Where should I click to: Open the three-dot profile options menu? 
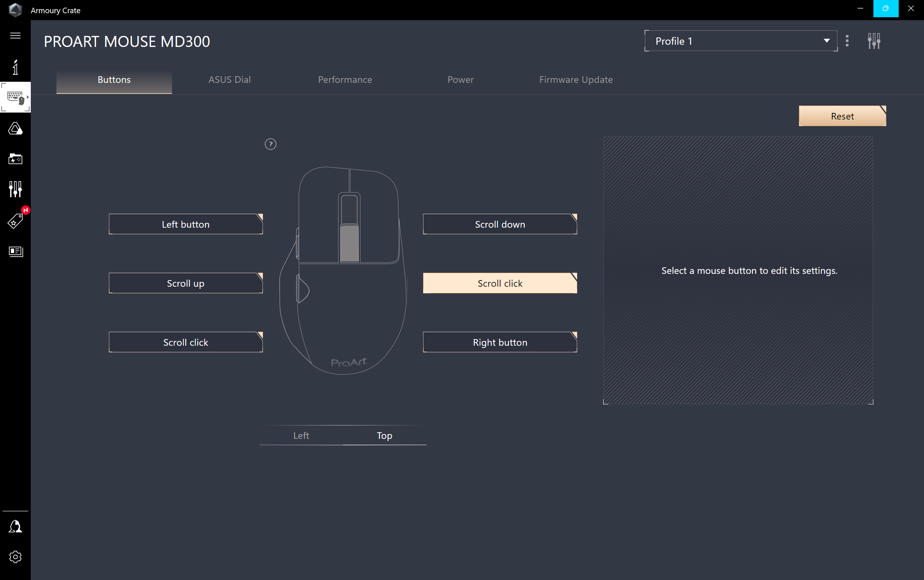(847, 41)
